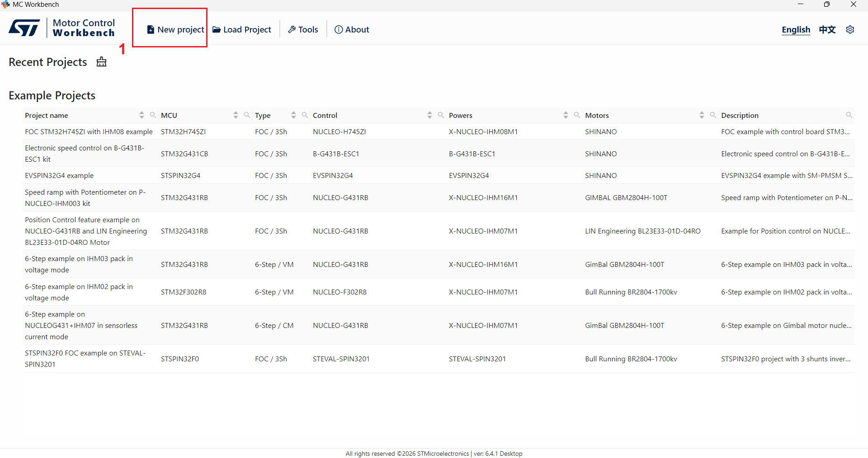Open 6-Step example on IHM02 pack
The height and width of the screenshot is (458, 868).
(x=79, y=292)
